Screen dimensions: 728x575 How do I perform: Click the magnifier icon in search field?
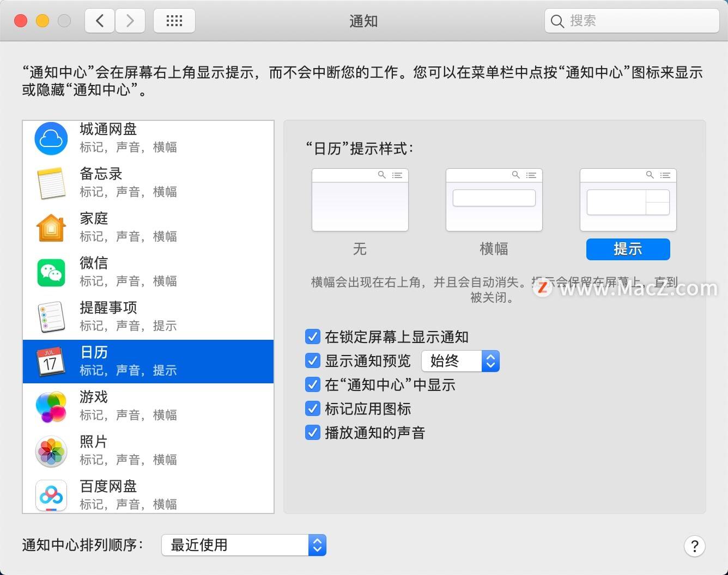point(557,21)
